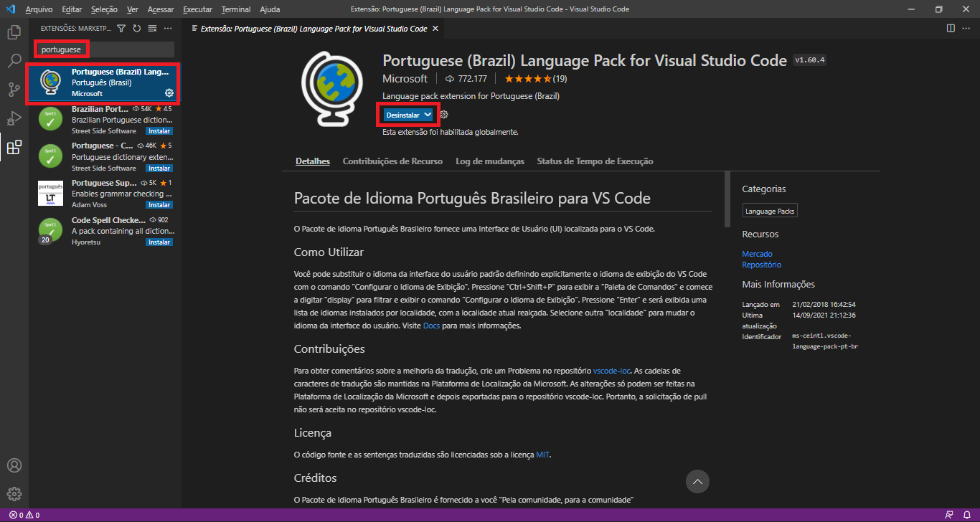Click the 772.177 install count
The height and width of the screenshot is (522, 980).
point(466,79)
